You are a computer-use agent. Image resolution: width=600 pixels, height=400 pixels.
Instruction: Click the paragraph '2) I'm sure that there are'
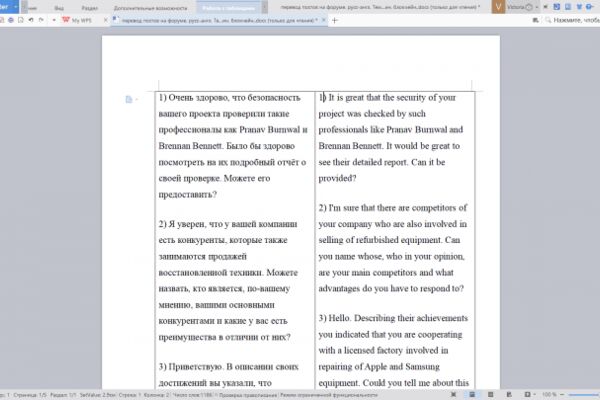(393, 248)
